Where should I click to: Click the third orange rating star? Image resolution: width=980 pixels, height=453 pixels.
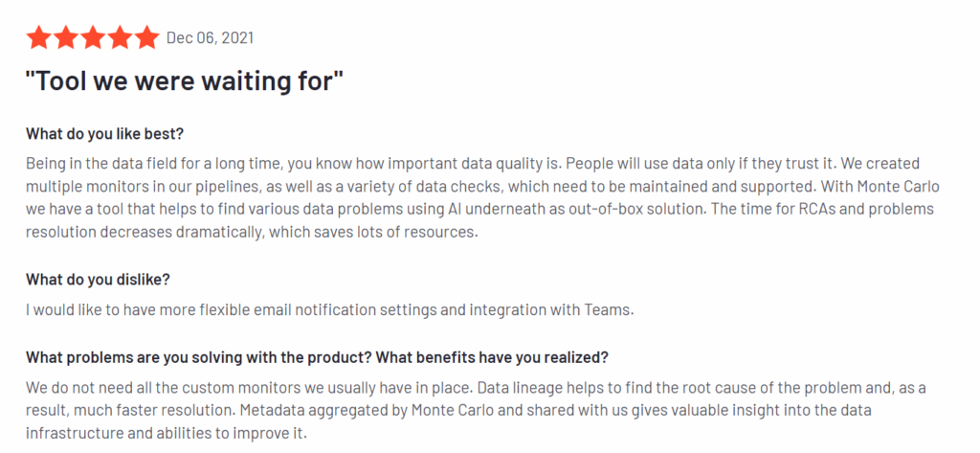click(x=93, y=37)
